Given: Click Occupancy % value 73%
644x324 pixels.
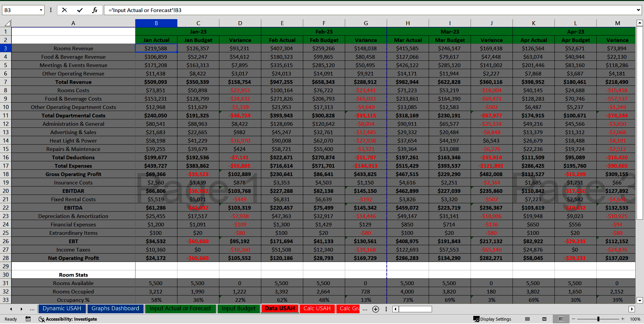Looking at the screenshot, I should (x=408, y=300).
